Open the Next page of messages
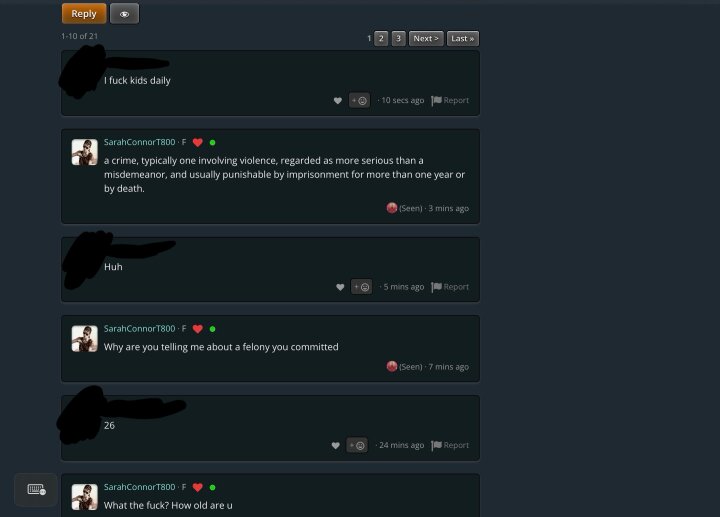 [426, 39]
